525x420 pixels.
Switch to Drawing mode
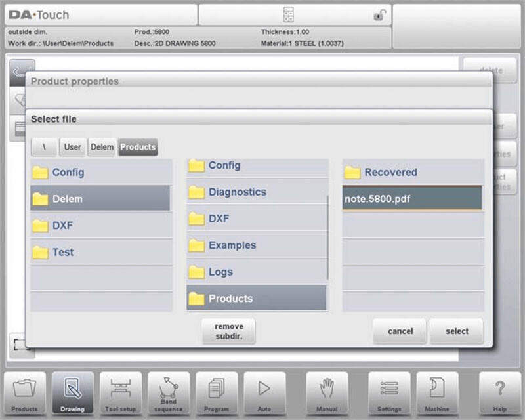coord(73,393)
